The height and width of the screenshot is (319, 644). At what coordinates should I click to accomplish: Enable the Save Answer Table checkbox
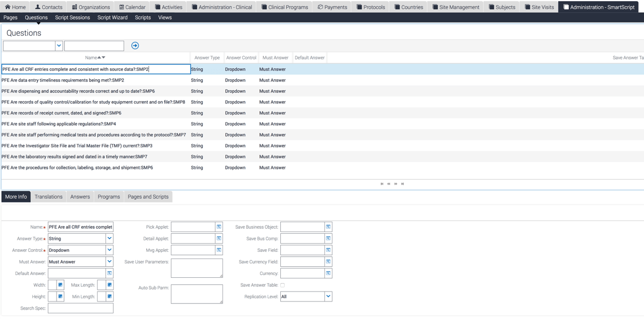point(282,285)
